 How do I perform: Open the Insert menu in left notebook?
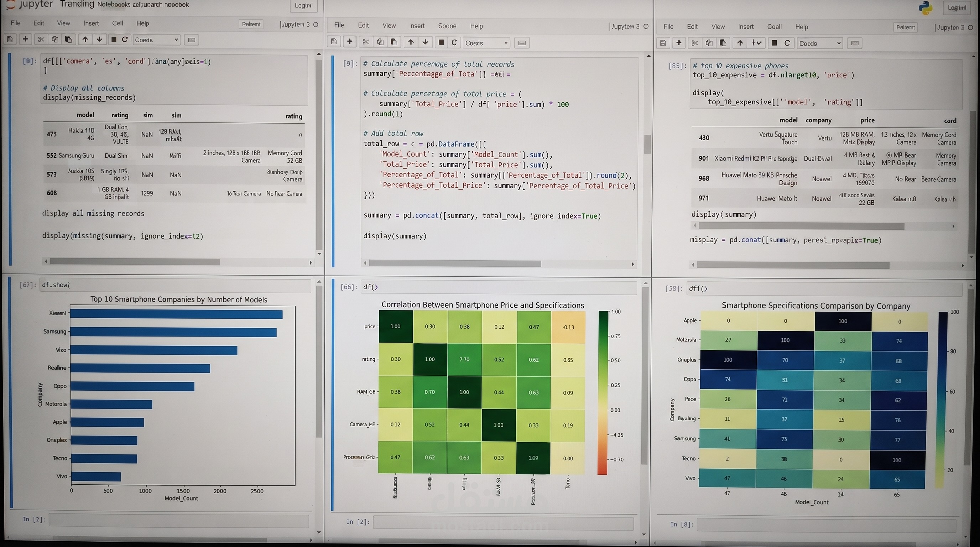[91, 23]
